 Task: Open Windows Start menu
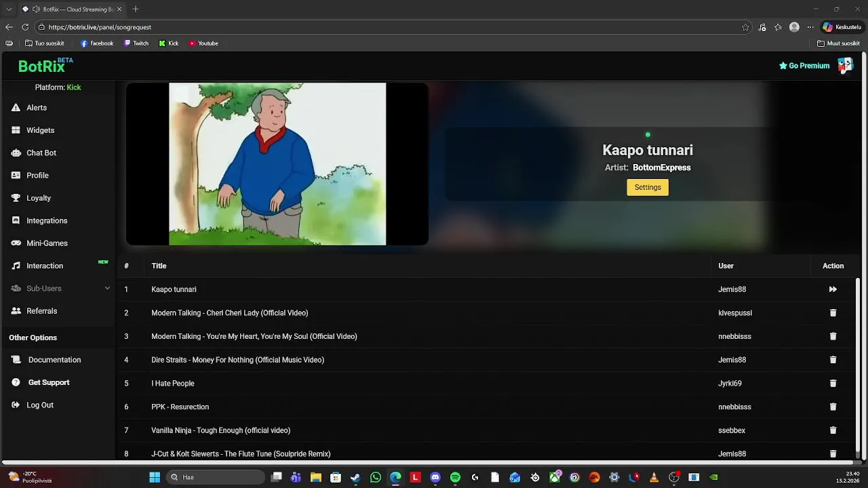[155, 477]
